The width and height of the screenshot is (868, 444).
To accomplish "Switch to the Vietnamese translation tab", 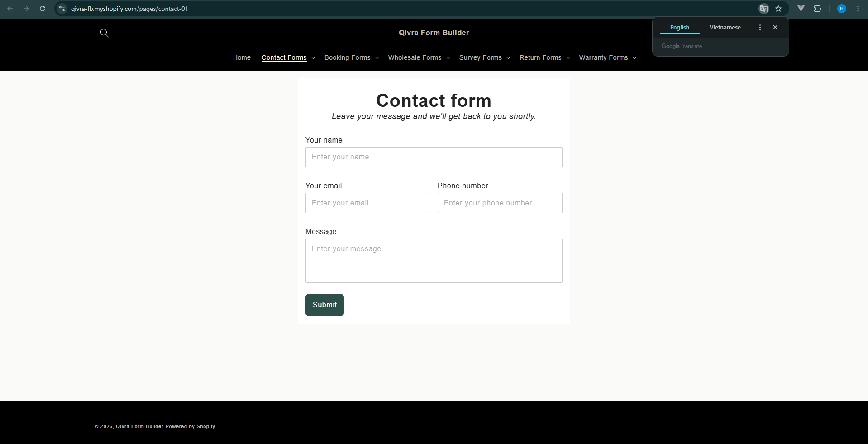I will point(725,28).
